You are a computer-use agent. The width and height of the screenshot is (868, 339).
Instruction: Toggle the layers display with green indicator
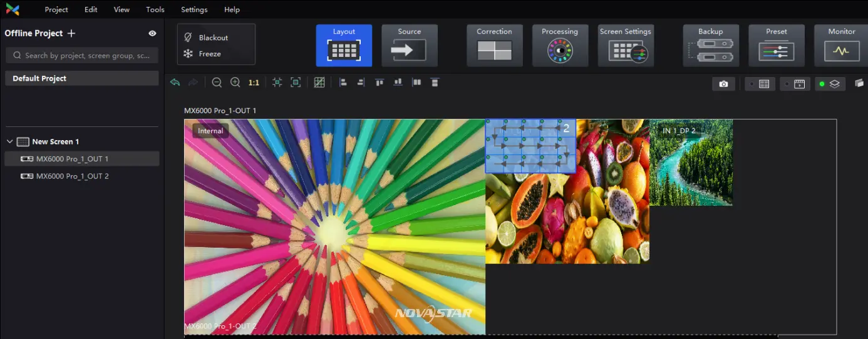(x=830, y=84)
